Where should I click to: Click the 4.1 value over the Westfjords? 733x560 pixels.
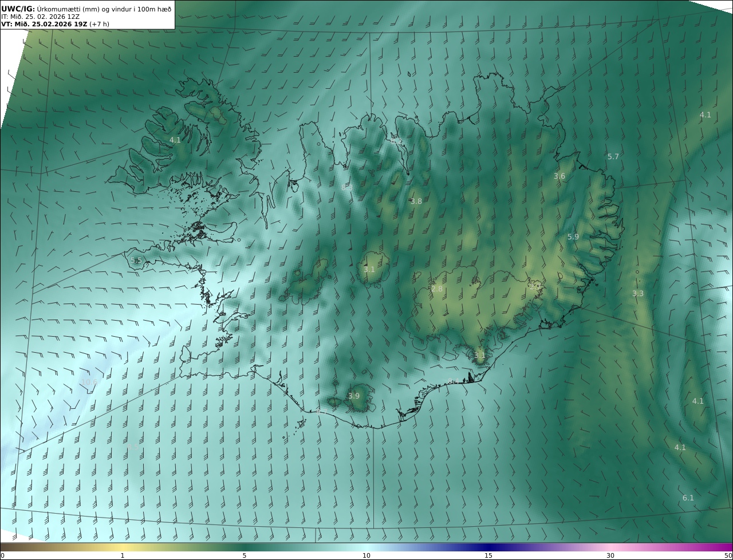(x=175, y=140)
